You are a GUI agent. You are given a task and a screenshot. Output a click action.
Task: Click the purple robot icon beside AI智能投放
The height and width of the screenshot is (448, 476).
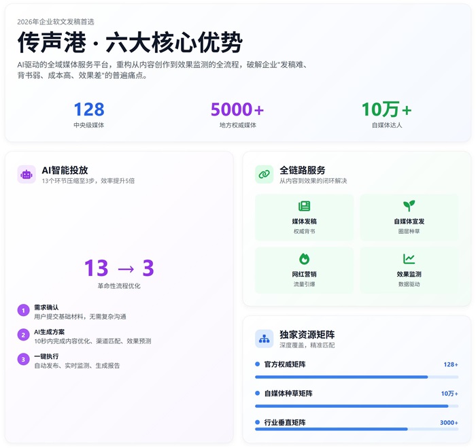pos(27,175)
